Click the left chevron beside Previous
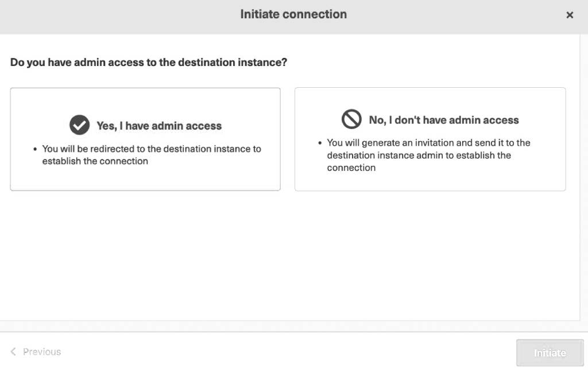The height and width of the screenshot is (370, 588). tap(13, 352)
